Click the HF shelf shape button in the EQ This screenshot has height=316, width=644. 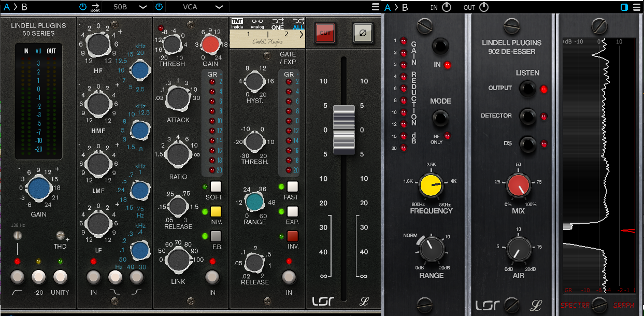coord(136,277)
